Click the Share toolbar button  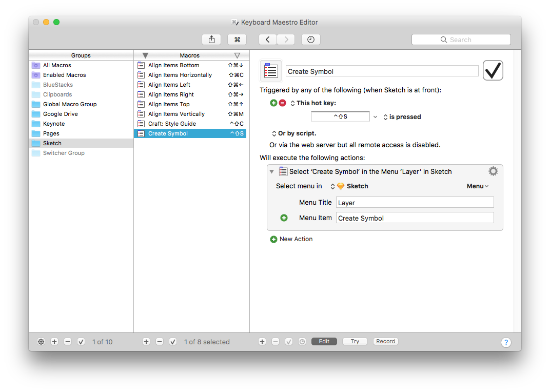point(211,40)
